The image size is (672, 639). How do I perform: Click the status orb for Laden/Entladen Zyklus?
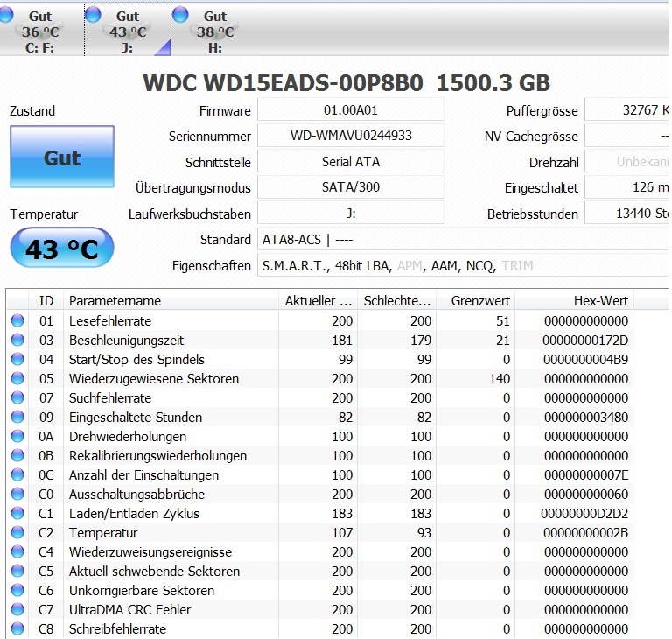(x=17, y=513)
